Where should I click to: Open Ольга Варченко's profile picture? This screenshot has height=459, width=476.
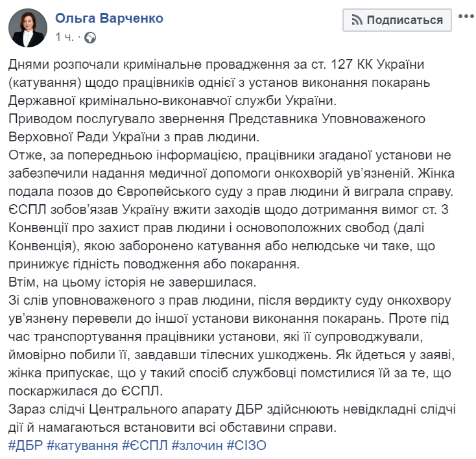tap(27, 27)
